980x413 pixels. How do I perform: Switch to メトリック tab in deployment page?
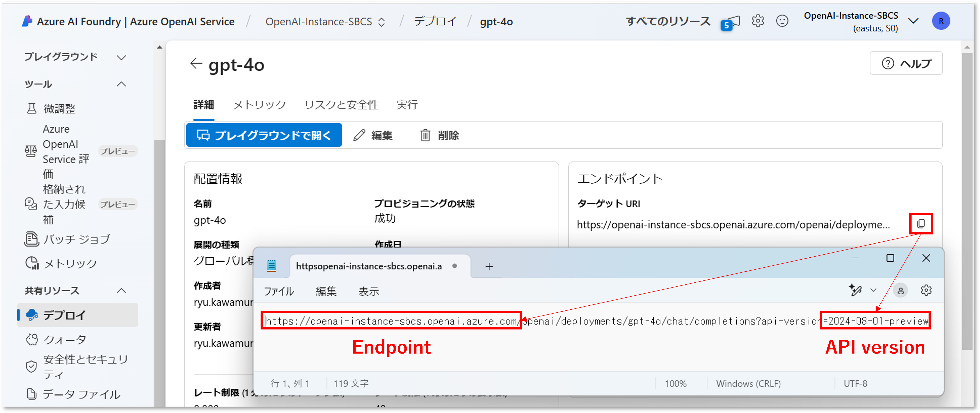point(259,105)
